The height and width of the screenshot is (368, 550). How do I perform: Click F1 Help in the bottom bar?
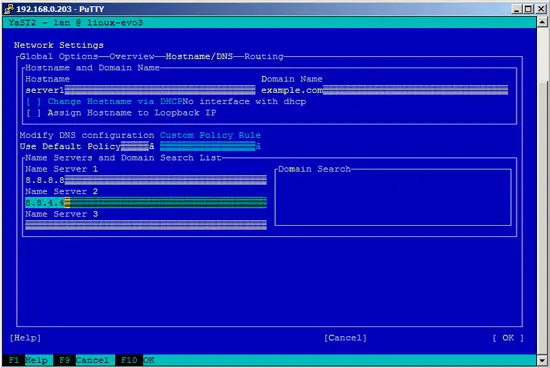(28, 360)
